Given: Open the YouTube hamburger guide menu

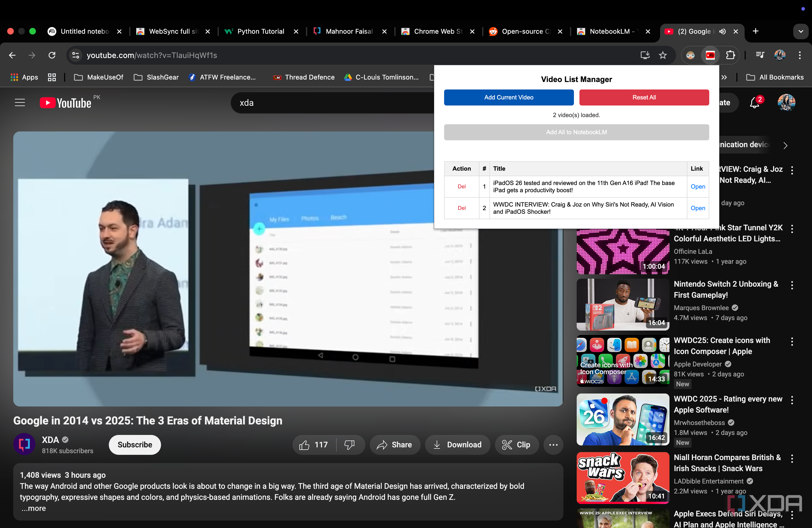Looking at the screenshot, I should (x=20, y=102).
